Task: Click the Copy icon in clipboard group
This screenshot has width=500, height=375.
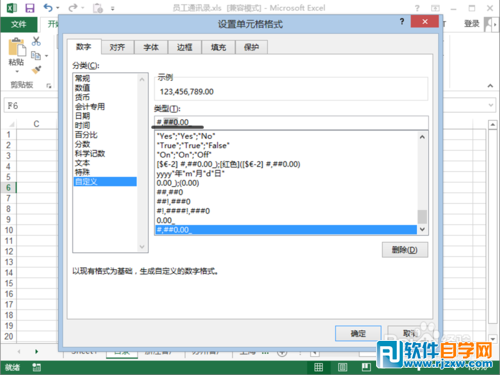Action: 36,55
